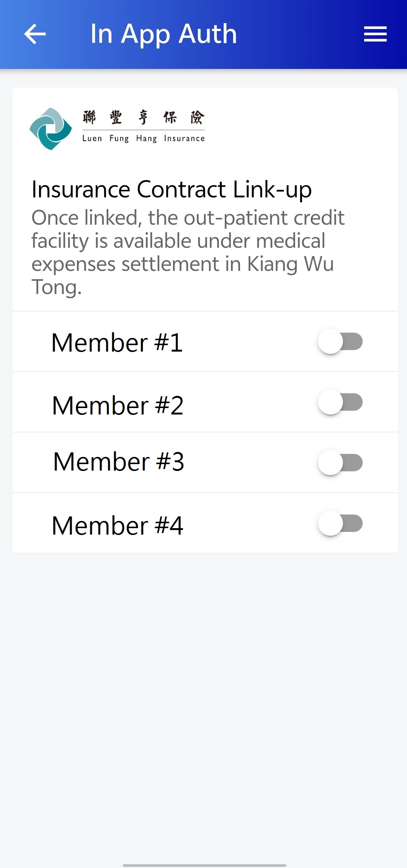Tap the Member #4 label text
The height and width of the screenshot is (868, 407).
pos(117,525)
